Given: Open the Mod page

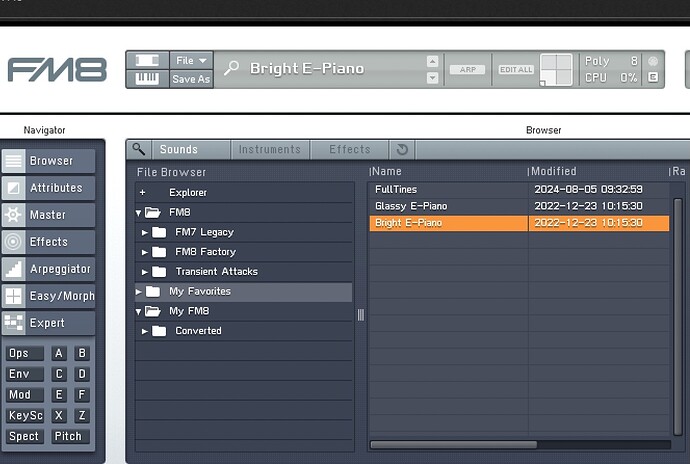Looking at the screenshot, I should tap(25, 394).
